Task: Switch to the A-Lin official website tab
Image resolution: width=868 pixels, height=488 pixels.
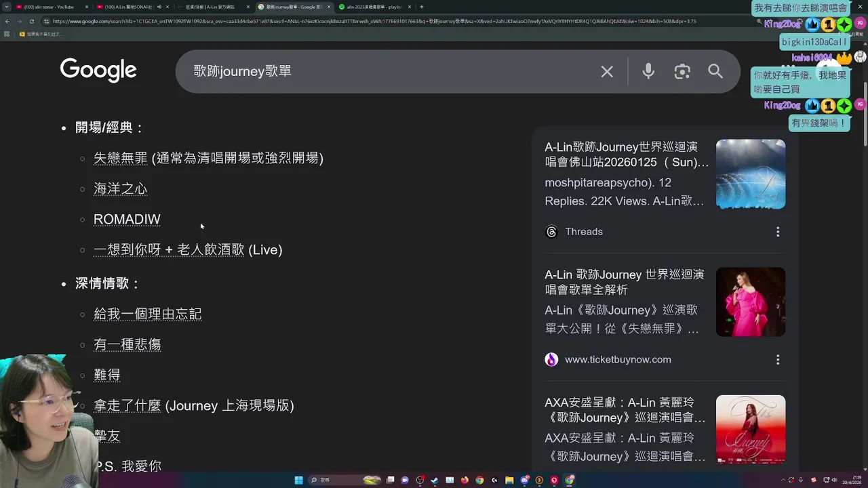Action: 212,7
